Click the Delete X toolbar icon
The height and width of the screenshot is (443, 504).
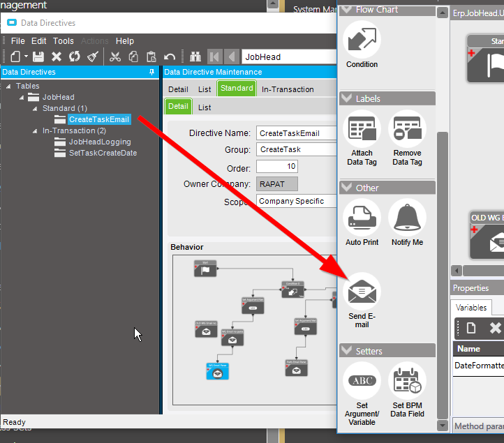[57, 57]
